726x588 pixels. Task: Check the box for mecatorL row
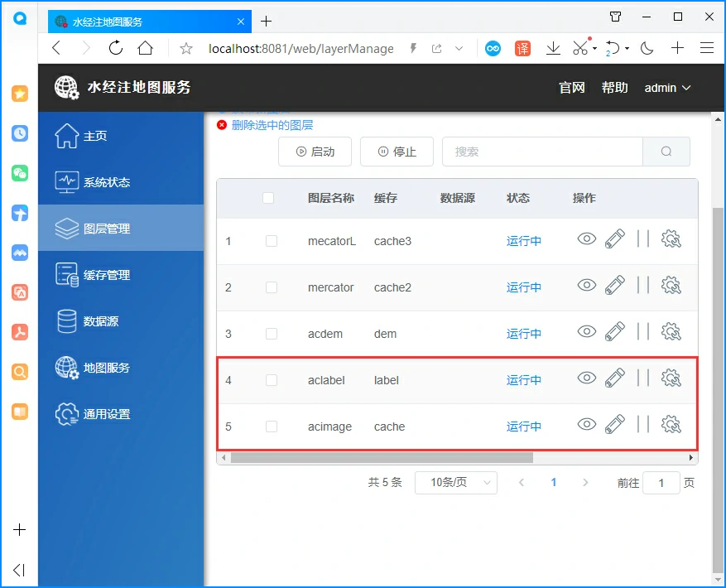[x=272, y=241]
